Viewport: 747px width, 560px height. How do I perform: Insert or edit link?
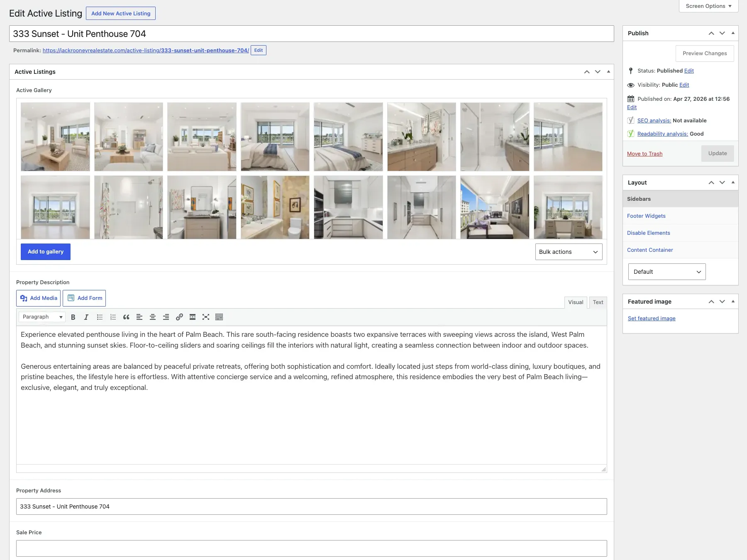[179, 317]
